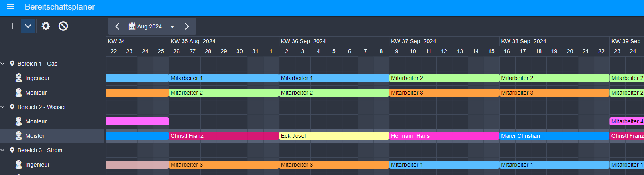
Task: Open the hamburger navigation menu
Action: click(x=10, y=7)
